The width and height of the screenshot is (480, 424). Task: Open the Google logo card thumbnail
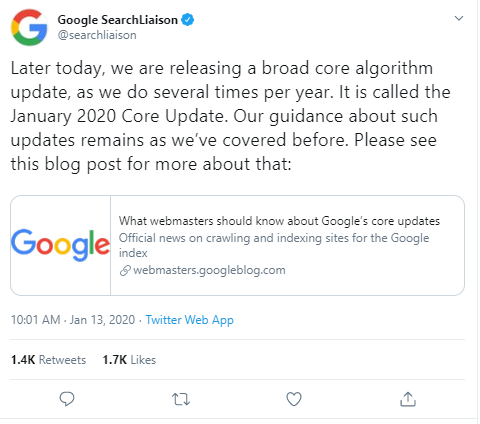(61, 245)
